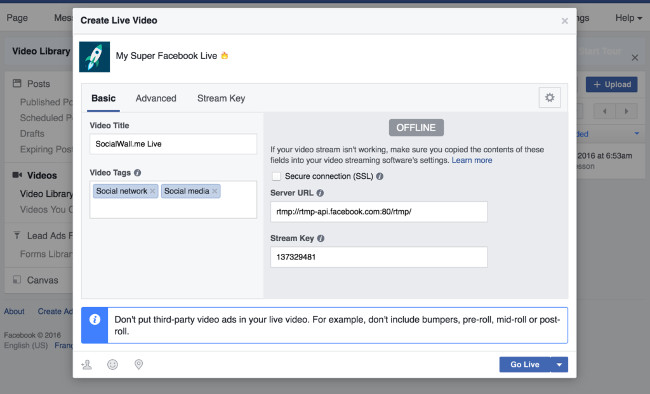This screenshot has width=650, height=394.
Task: Click the Posts icon in sidebar
Action: pos(17,83)
